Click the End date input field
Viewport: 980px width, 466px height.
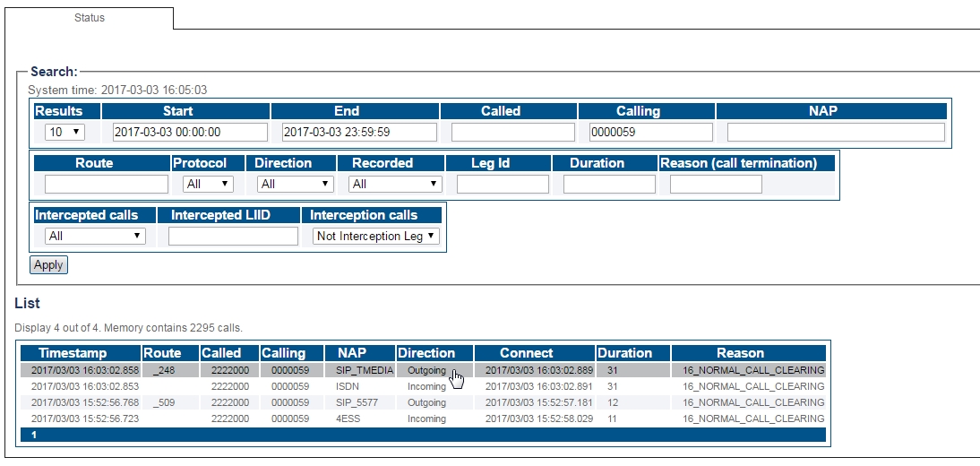point(359,132)
